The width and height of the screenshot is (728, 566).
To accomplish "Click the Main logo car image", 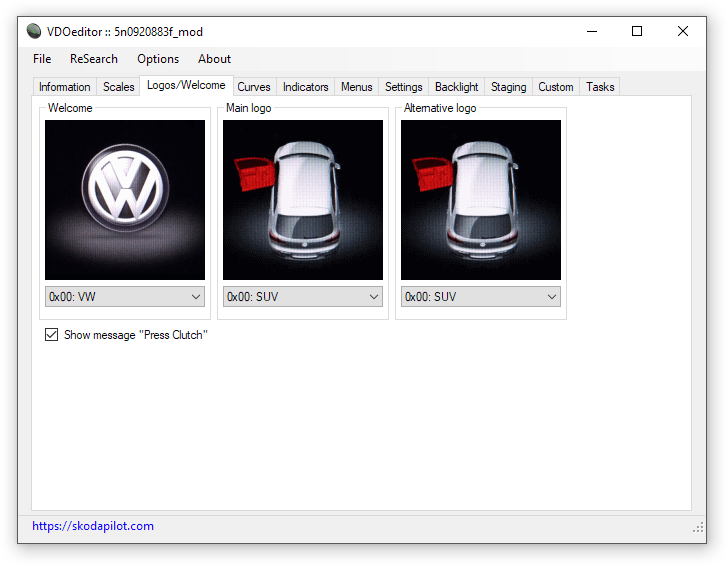I will pos(303,200).
